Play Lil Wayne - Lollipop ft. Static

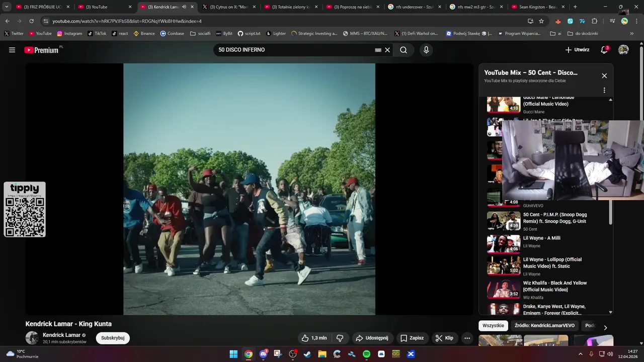pyautogui.click(x=546, y=266)
